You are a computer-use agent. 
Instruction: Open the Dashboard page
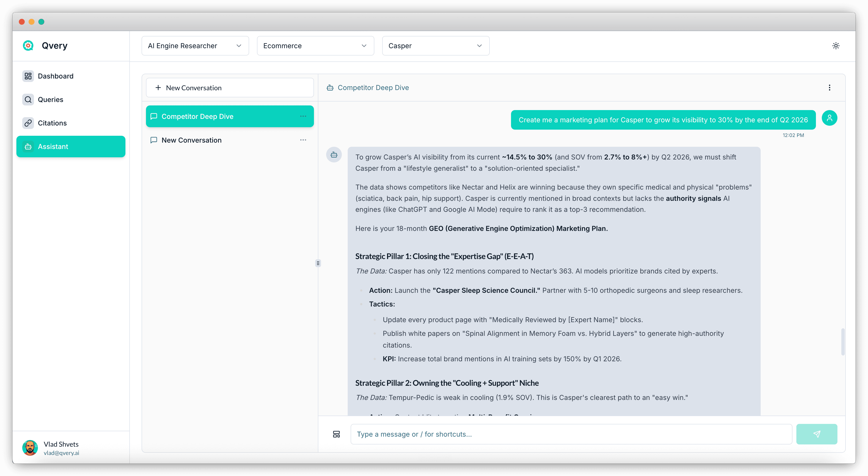[71, 76]
